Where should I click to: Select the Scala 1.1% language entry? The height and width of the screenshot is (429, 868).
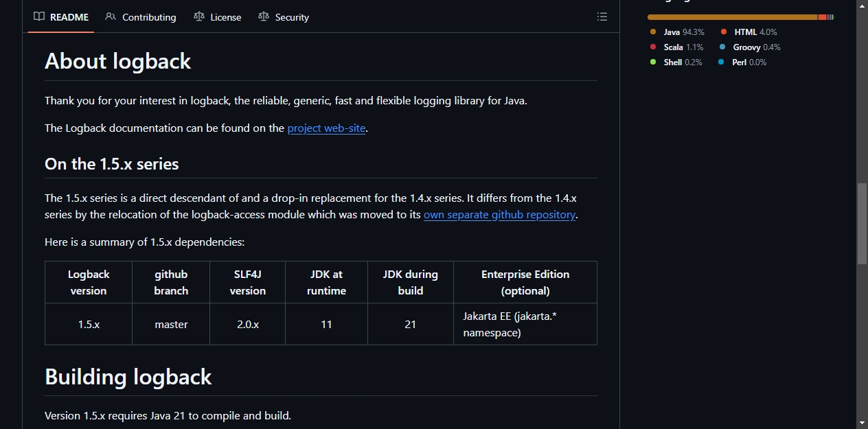676,47
